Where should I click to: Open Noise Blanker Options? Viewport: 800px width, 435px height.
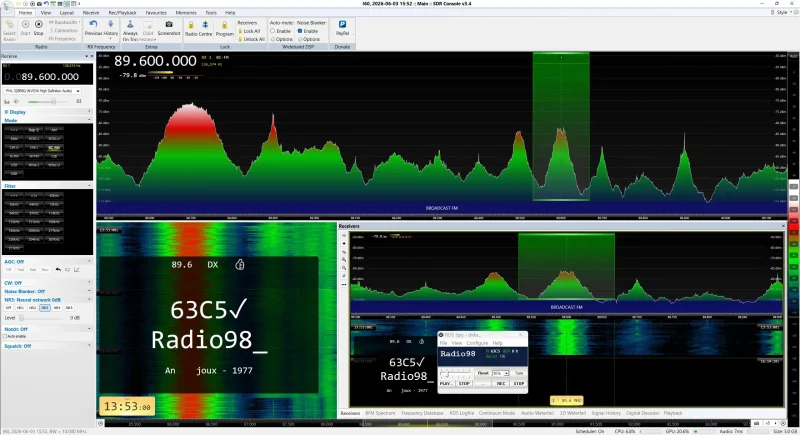(x=309, y=39)
